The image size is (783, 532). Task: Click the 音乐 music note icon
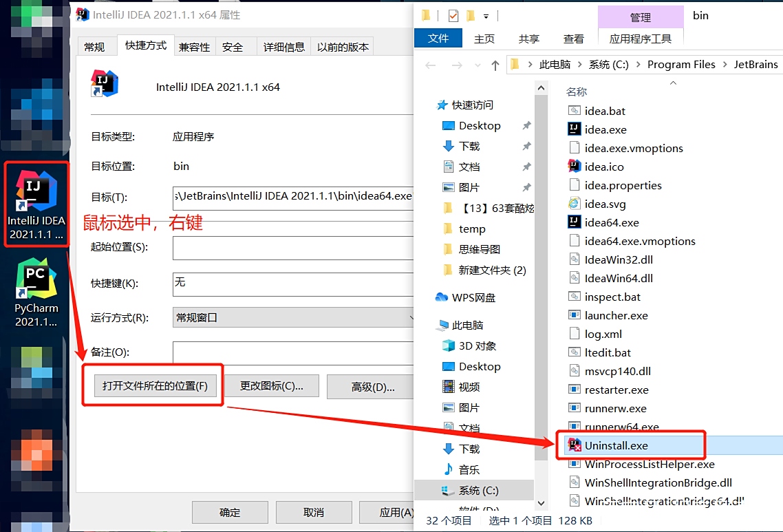[449, 469]
